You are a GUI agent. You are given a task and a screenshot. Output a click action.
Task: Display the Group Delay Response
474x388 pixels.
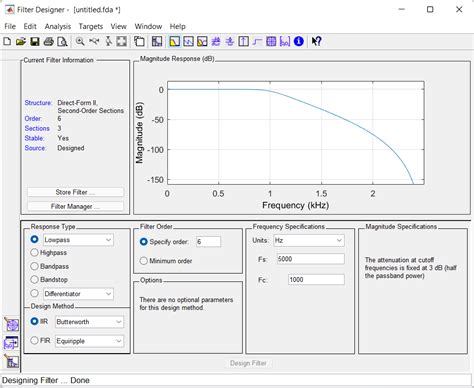click(216, 42)
